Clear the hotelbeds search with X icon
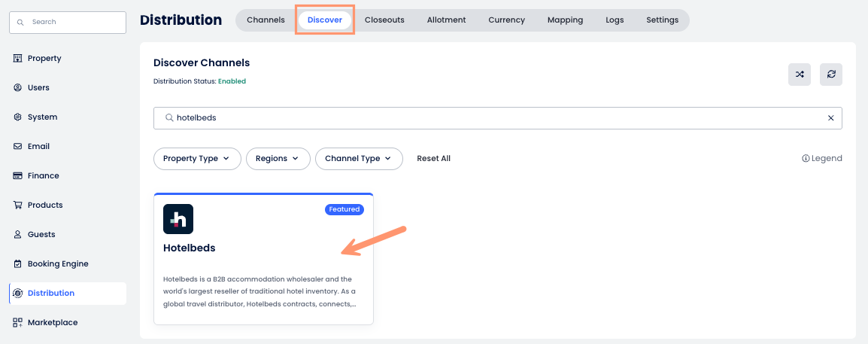The width and height of the screenshot is (868, 344). [x=830, y=118]
